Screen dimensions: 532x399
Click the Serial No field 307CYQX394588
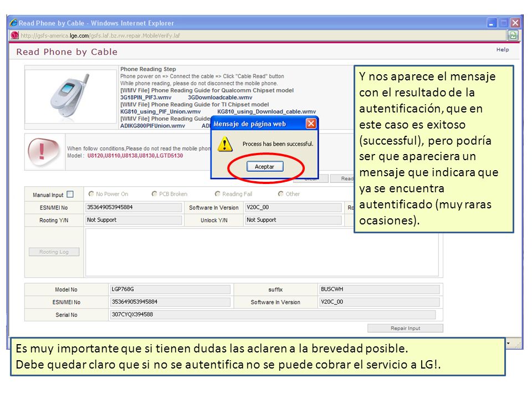pos(273,315)
